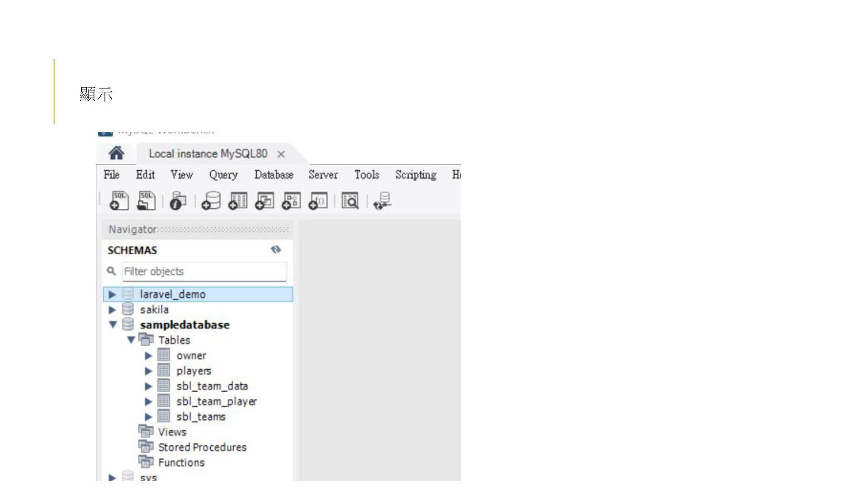Image resolution: width=868 pixels, height=488 pixels.
Task: Open the Query menu
Action: pos(223,175)
